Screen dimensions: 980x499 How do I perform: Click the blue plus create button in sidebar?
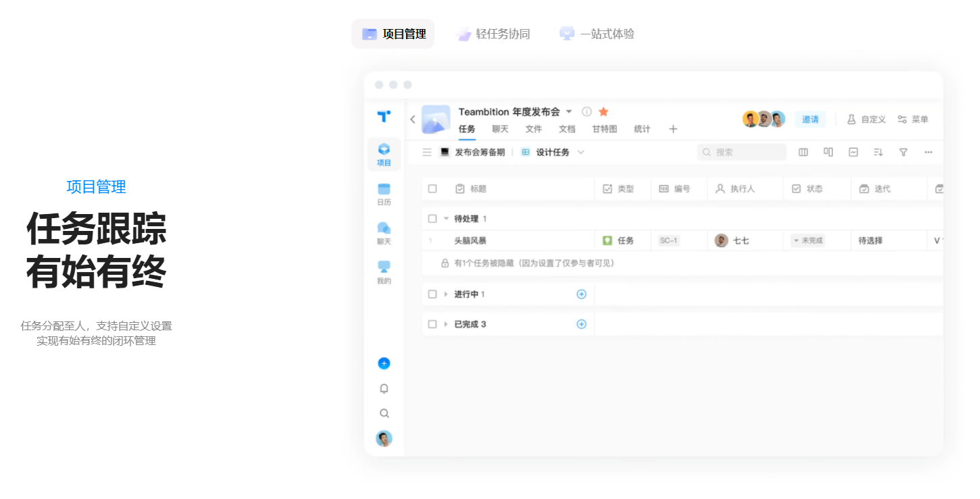(x=384, y=363)
